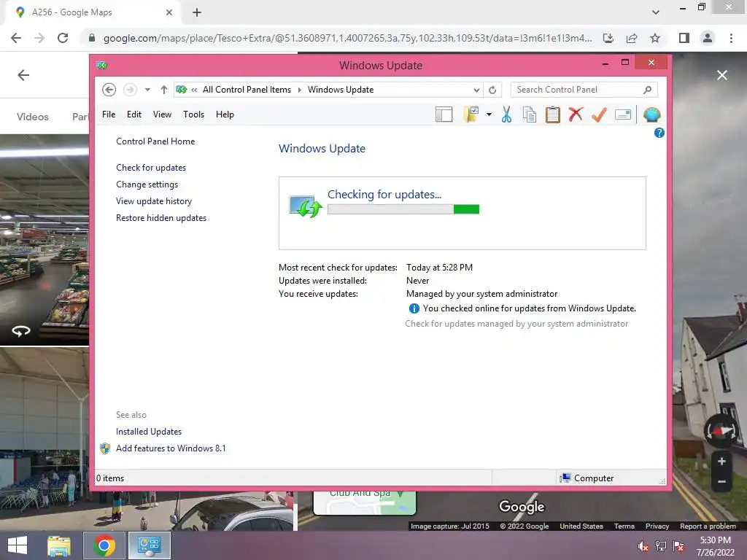Zoom in on Street View with plus
The image size is (747, 560).
pos(721,461)
